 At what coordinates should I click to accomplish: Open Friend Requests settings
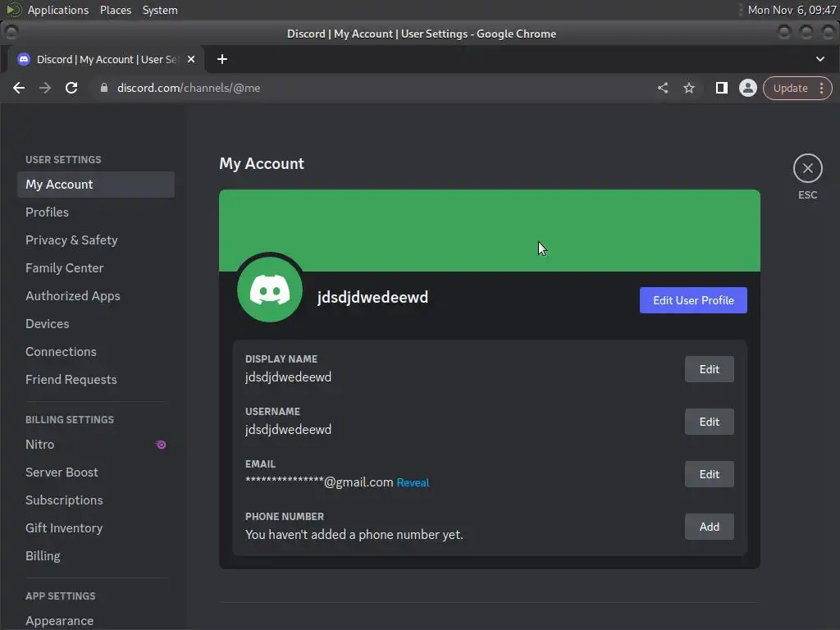pyautogui.click(x=96, y=379)
